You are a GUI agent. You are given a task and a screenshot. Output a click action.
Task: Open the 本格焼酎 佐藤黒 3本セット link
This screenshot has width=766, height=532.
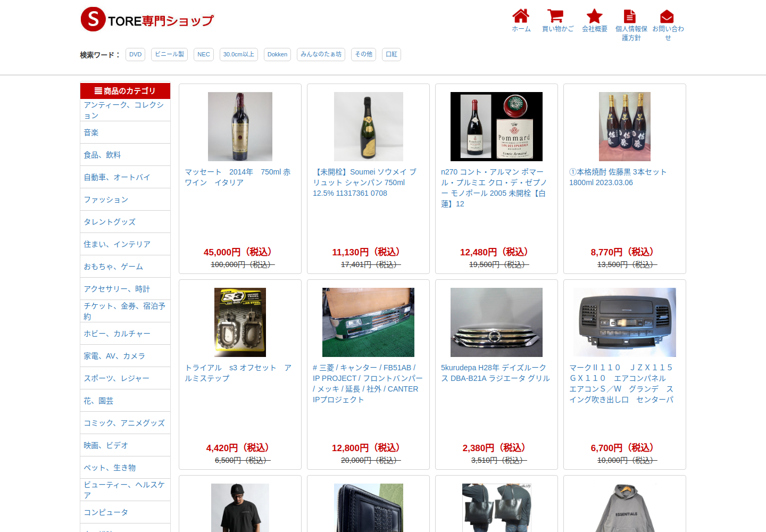[618, 177]
